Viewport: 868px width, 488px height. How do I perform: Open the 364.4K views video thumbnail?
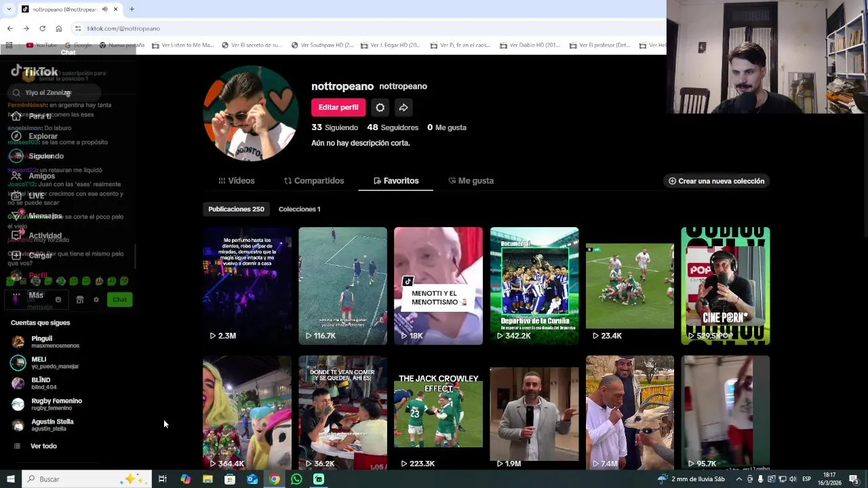click(247, 412)
